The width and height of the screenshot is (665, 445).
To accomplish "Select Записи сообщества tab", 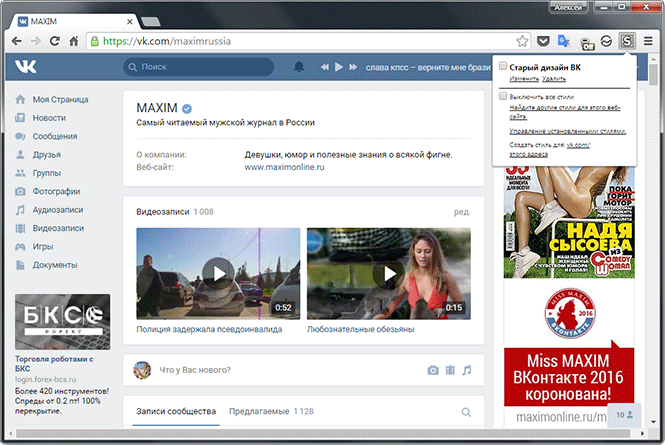I will pyautogui.click(x=176, y=411).
